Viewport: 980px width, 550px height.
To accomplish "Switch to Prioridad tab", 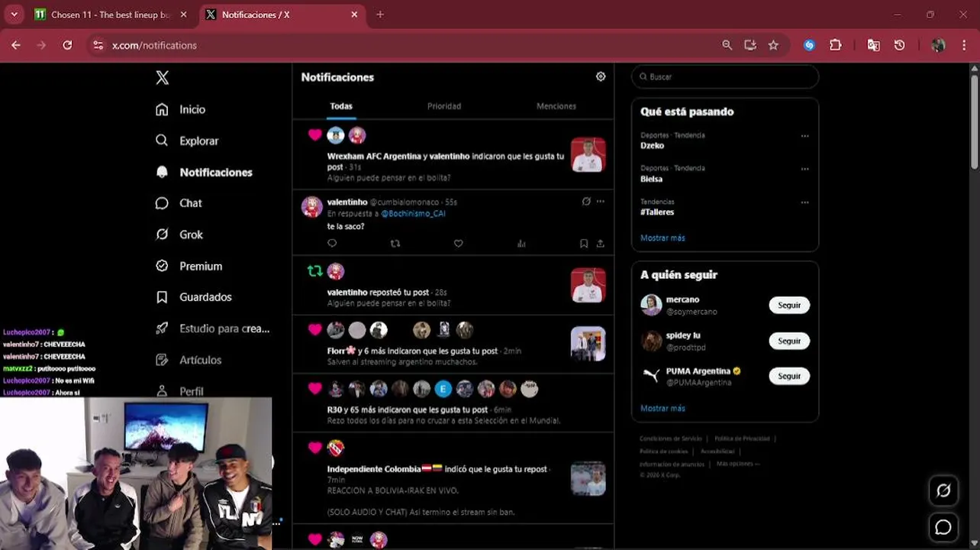I will coord(444,106).
